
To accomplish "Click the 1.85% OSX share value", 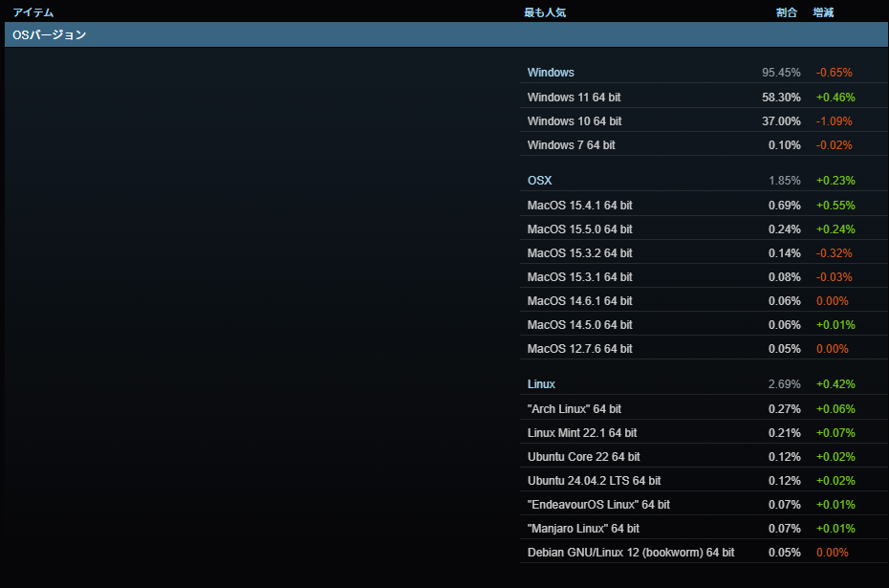I will 784,181.
